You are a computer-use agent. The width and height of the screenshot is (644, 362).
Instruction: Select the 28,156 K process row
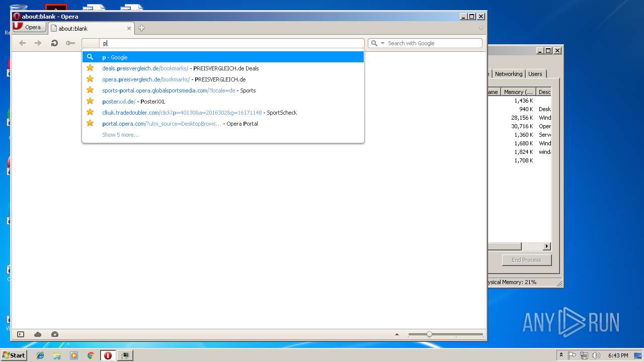point(520,118)
